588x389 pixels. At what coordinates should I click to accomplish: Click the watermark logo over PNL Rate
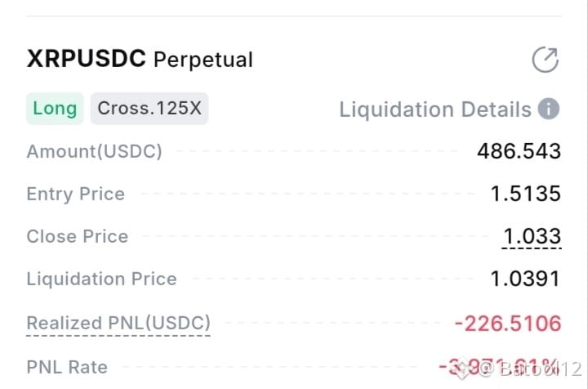pos(463,369)
